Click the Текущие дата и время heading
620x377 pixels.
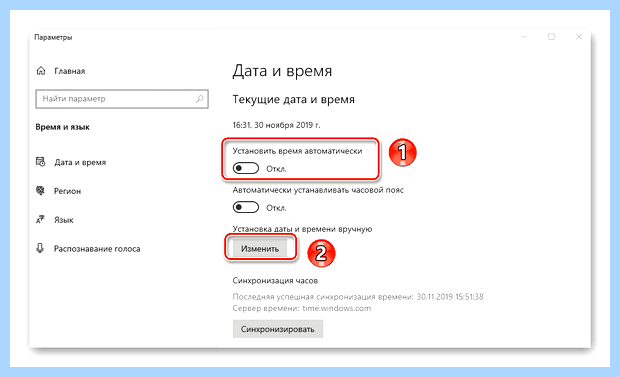point(293,99)
